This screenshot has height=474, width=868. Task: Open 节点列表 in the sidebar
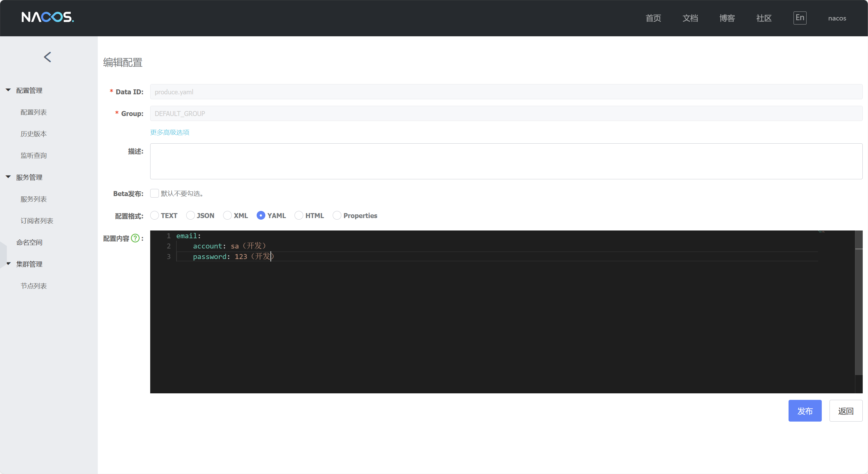coord(34,286)
